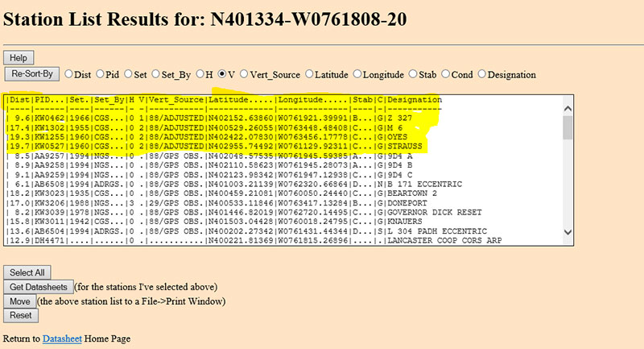Select the Longitude radio button
The width and height of the screenshot is (644, 349).
[x=358, y=74]
